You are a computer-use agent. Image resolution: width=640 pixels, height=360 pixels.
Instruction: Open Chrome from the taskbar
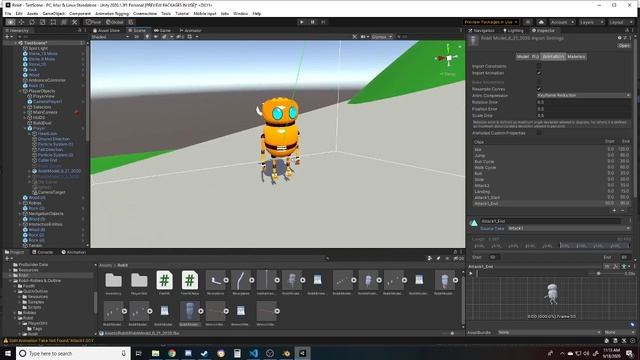pos(172,353)
